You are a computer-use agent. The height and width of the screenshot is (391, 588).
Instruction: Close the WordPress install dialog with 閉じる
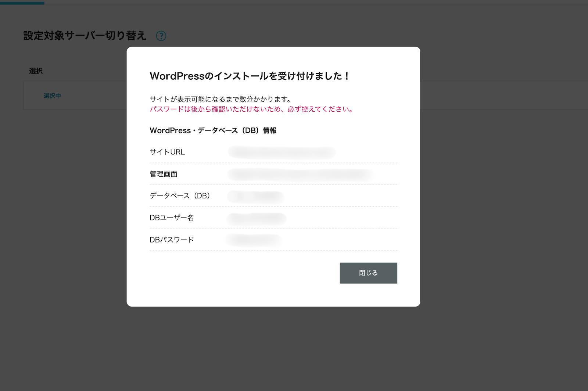(368, 273)
